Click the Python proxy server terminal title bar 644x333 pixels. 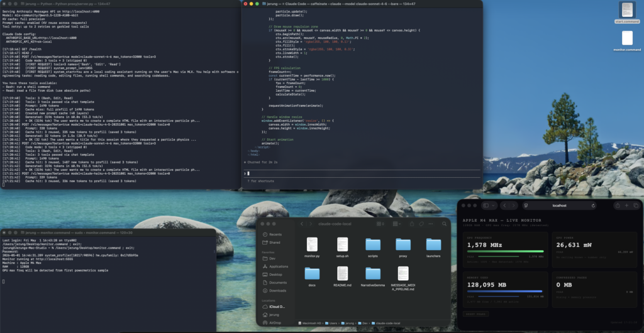coord(120,3)
